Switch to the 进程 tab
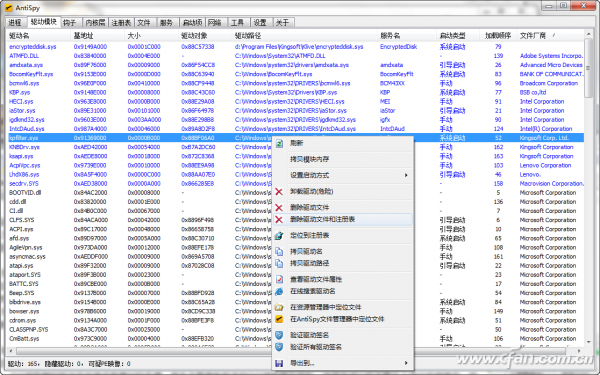The image size is (600, 375). click(x=15, y=23)
